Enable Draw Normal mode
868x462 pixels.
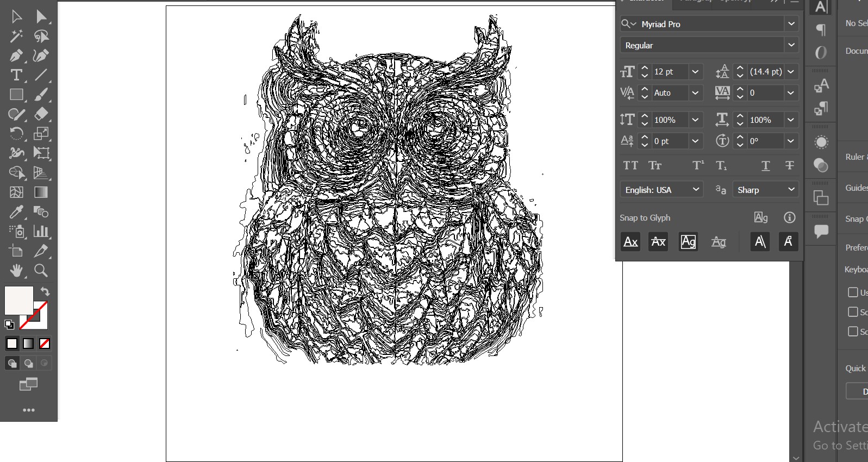tap(13, 363)
